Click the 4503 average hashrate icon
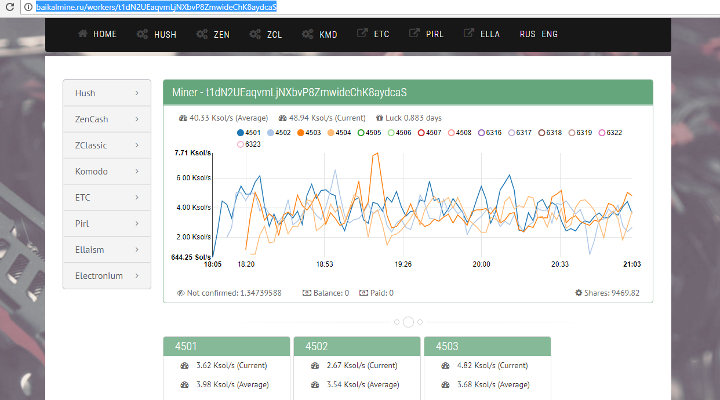Viewport: 720px width, 400px height. [445, 385]
